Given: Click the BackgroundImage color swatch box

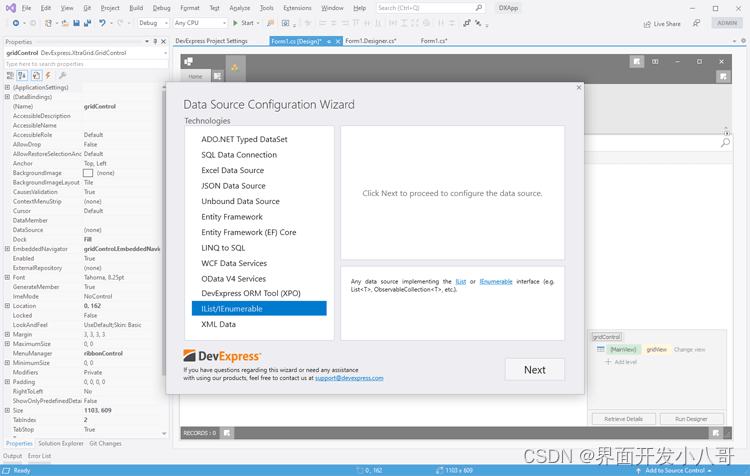Looking at the screenshot, I should coord(88,173).
